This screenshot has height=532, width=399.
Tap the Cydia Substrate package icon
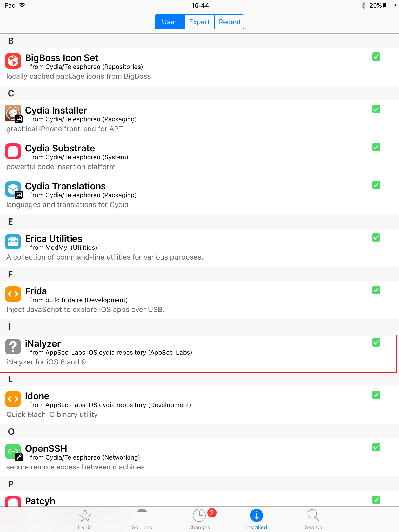click(13, 151)
